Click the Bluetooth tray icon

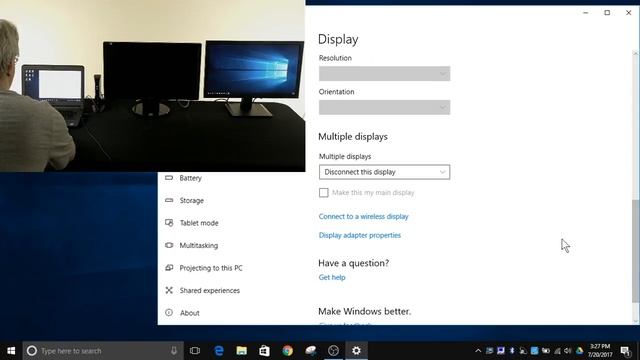(512, 351)
